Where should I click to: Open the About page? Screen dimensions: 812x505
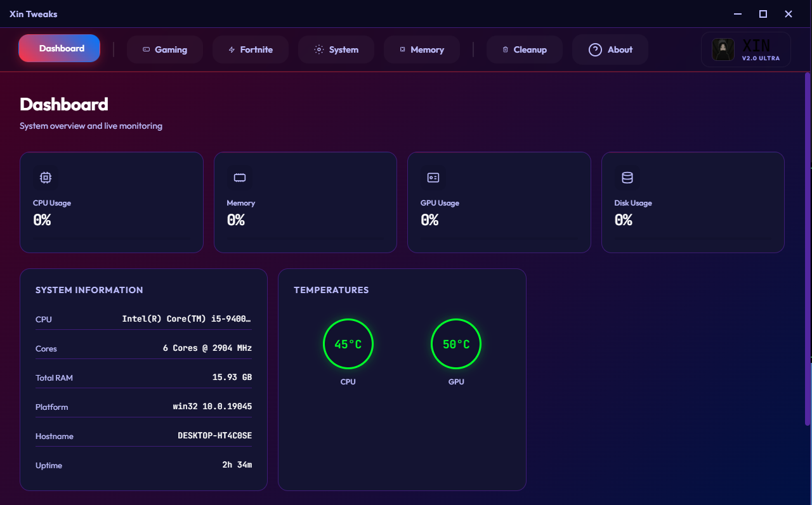[x=610, y=49]
